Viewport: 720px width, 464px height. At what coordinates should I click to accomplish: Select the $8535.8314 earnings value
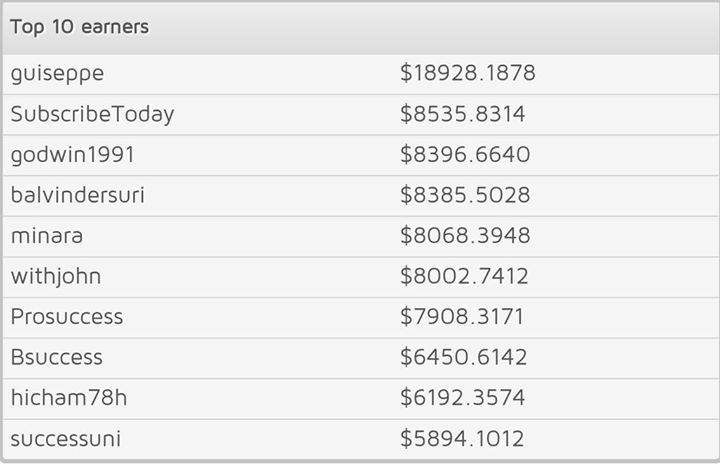463,114
